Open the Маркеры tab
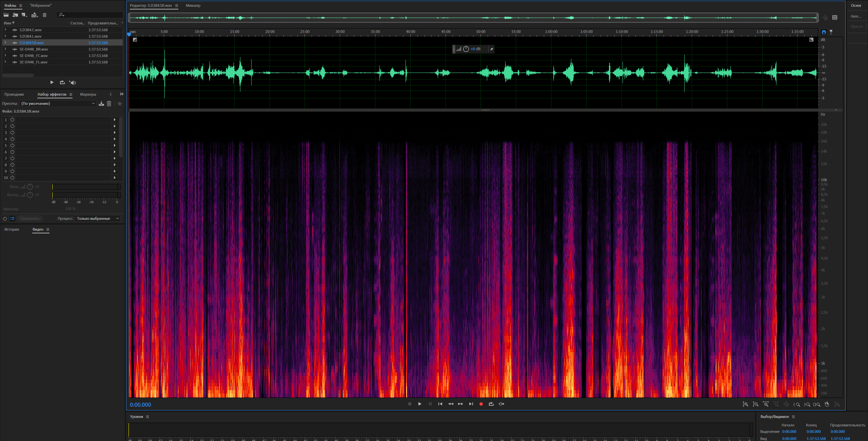The height and width of the screenshot is (441, 868). point(88,94)
